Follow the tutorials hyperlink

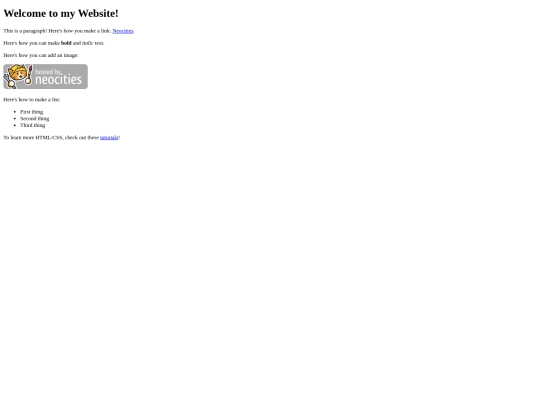109,137
